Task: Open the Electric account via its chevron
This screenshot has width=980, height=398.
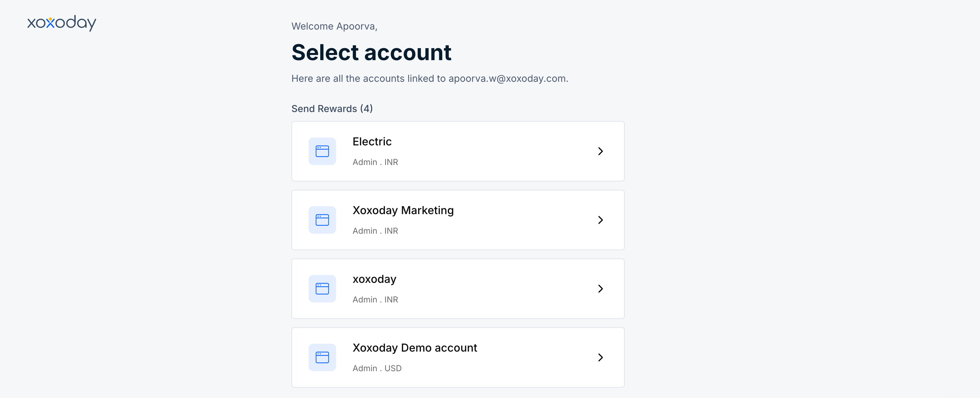Action: click(x=600, y=151)
